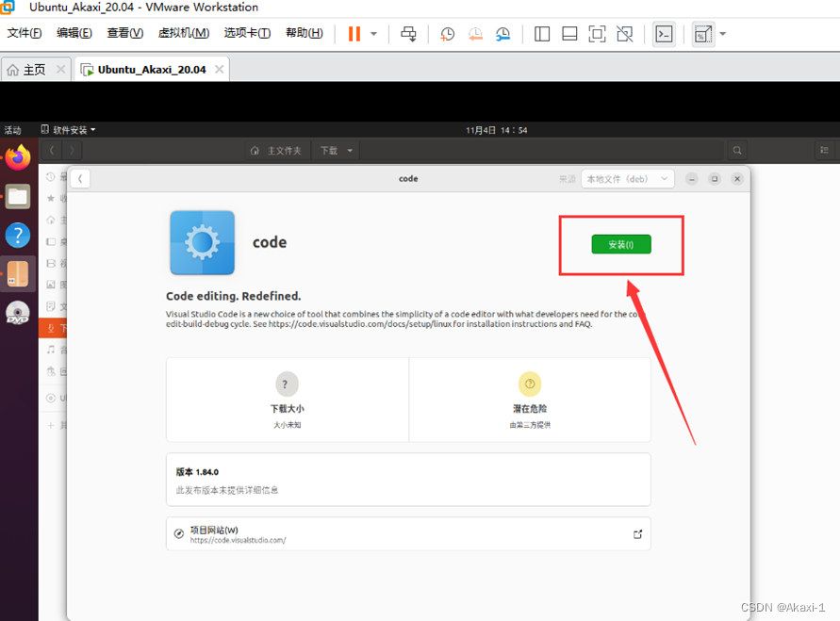Click the file manager search icon
The width and height of the screenshot is (840, 621).
tap(737, 151)
